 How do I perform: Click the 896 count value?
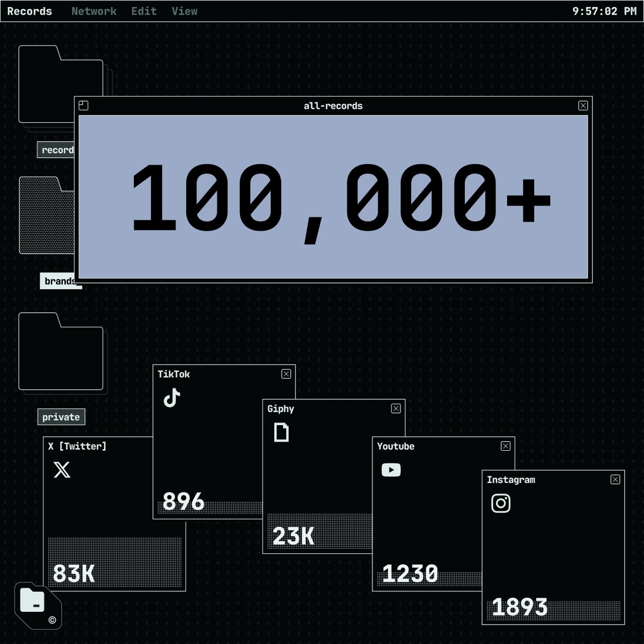[184, 502]
